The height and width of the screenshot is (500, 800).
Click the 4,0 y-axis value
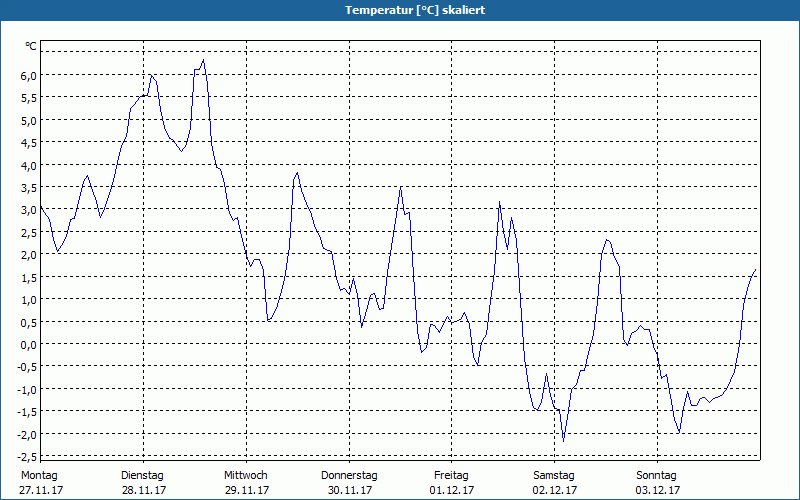tap(29, 165)
